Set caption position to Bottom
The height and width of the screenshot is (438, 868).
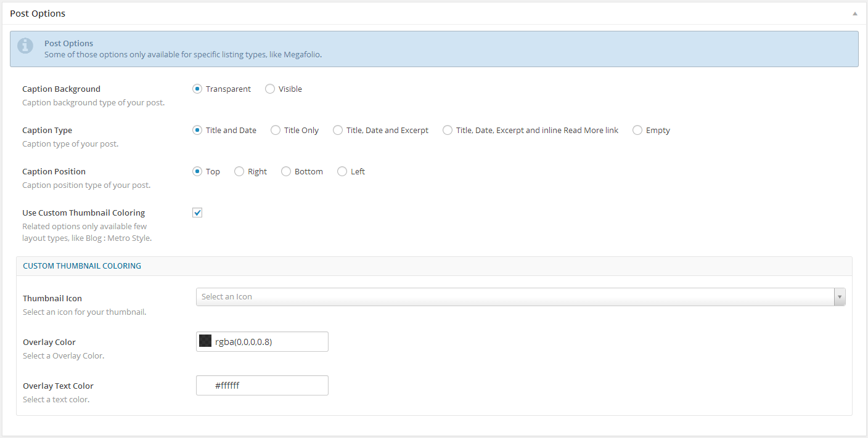click(x=285, y=171)
